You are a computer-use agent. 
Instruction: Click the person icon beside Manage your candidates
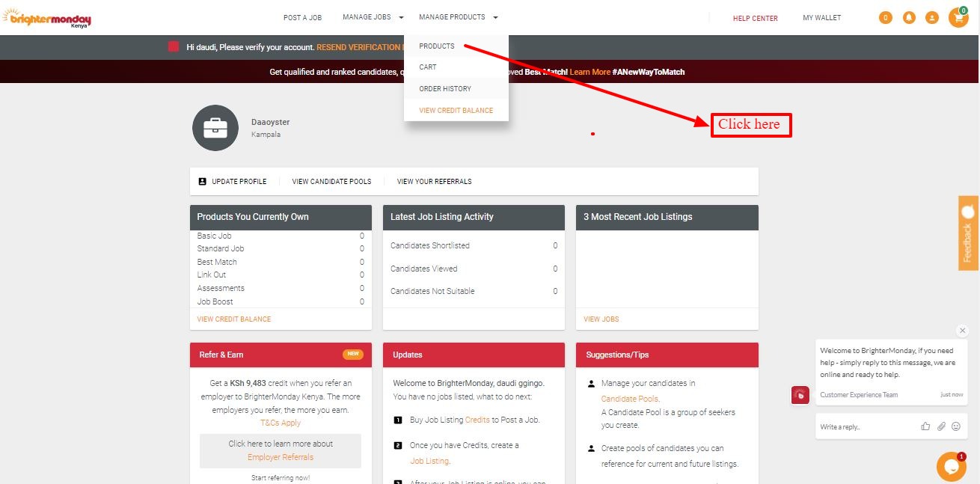591,384
